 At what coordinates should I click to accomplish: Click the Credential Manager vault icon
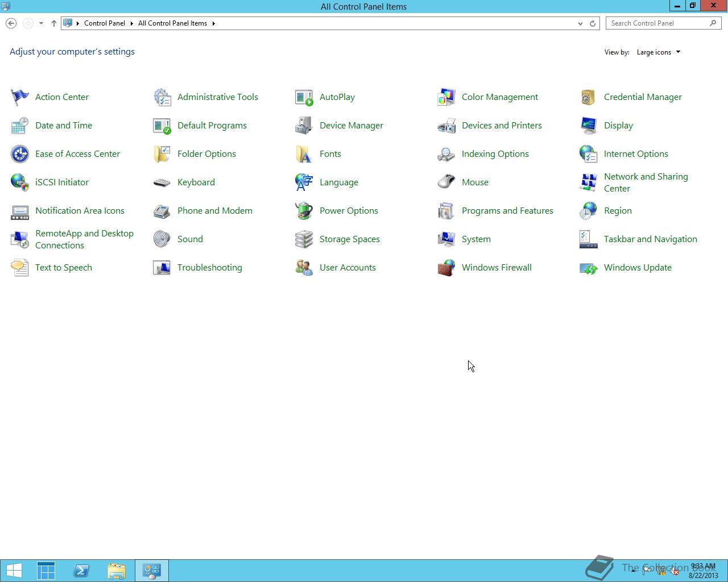589,97
